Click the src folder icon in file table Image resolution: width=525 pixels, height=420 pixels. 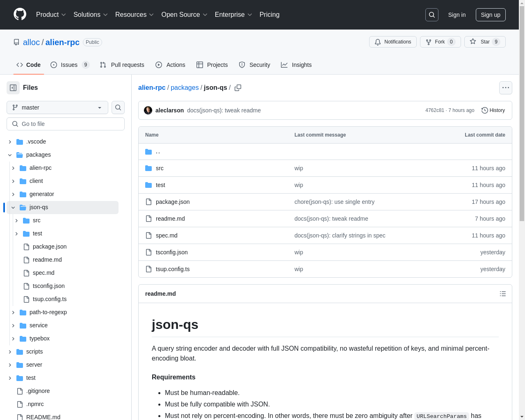pyautogui.click(x=148, y=168)
